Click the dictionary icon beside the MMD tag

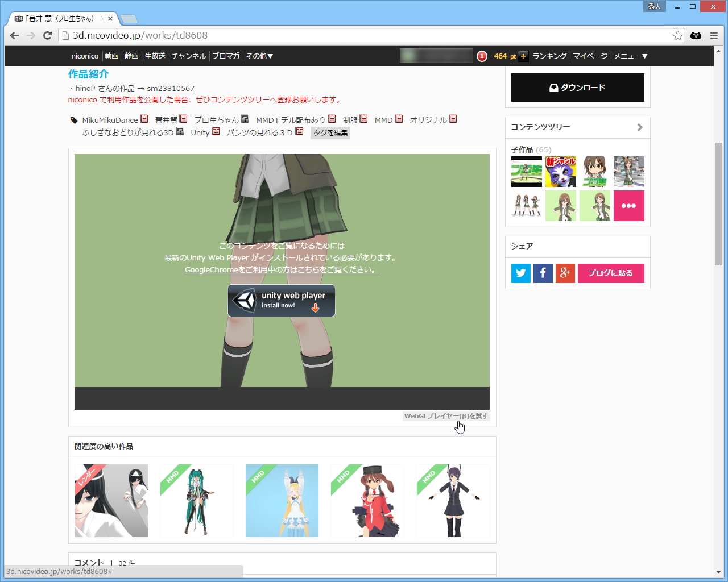(x=398, y=120)
